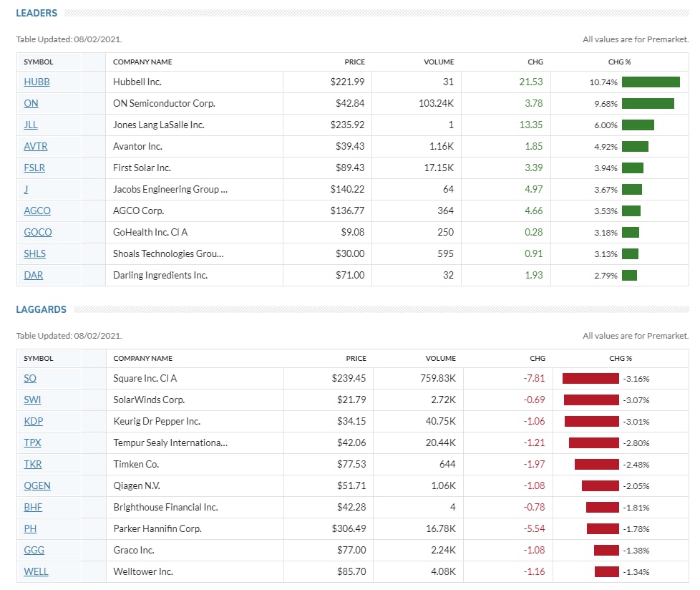Open the HUBB ticker link
This screenshot has width=700, height=590.
pyautogui.click(x=37, y=82)
